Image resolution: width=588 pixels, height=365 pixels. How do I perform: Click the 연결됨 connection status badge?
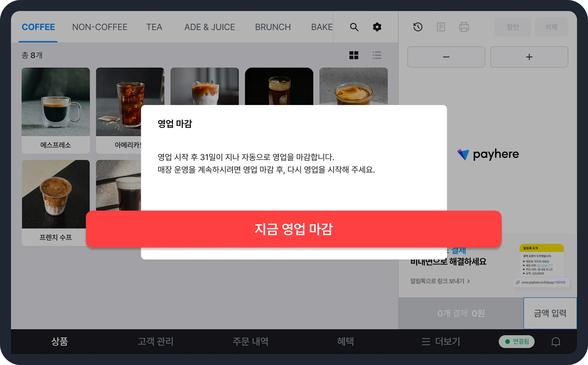pos(517,341)
